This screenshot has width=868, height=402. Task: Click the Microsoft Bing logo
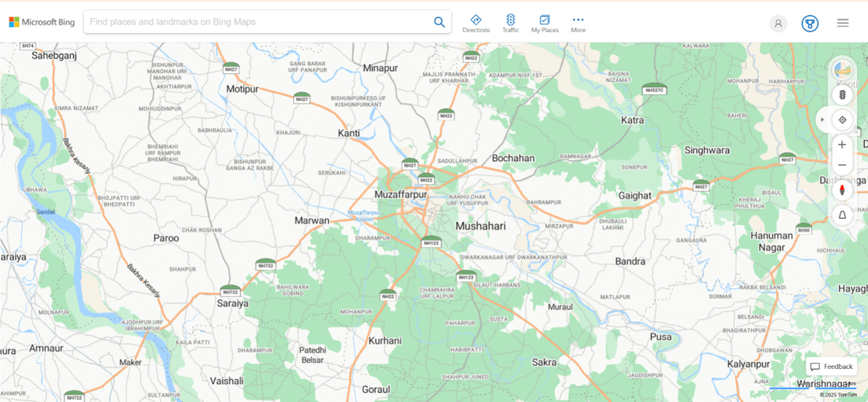(x=42, y=22)
